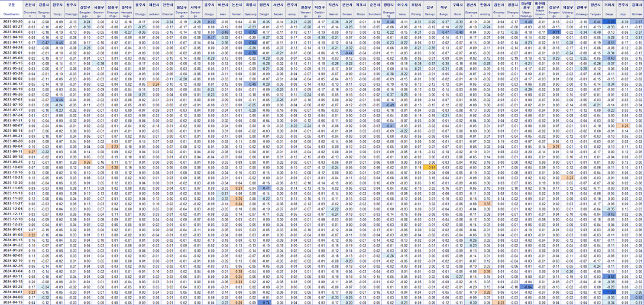Click the Gimhae column header
Viewport: 644px width, 305px height.
637,9
